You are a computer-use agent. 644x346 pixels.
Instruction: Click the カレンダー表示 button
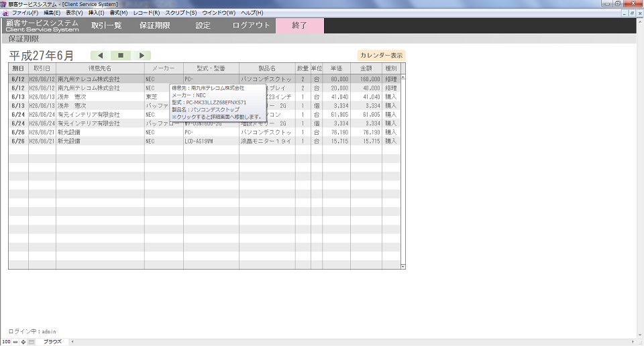(x=381, y=56)
